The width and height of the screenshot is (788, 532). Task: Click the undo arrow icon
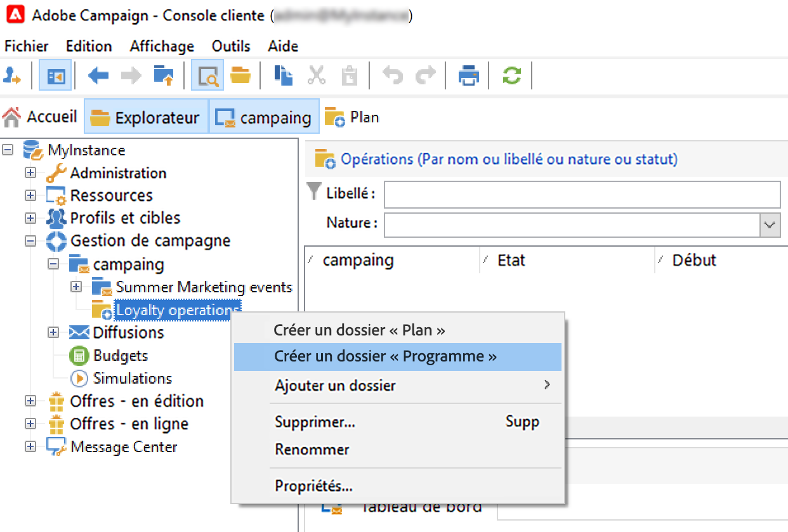(393, 76)
